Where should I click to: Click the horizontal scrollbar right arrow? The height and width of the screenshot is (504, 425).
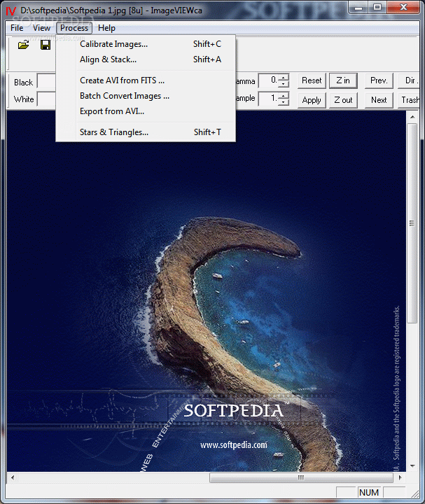[x=400, y=477]
